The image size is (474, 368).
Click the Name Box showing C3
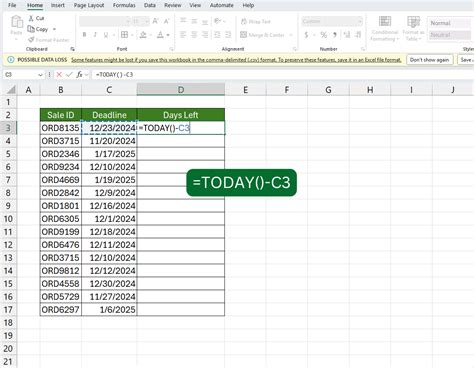point(23,74)
